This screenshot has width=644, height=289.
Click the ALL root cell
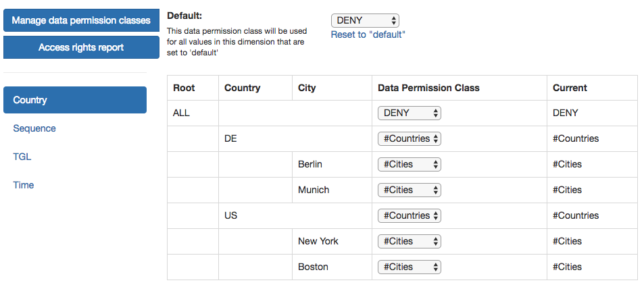point(182,113)
